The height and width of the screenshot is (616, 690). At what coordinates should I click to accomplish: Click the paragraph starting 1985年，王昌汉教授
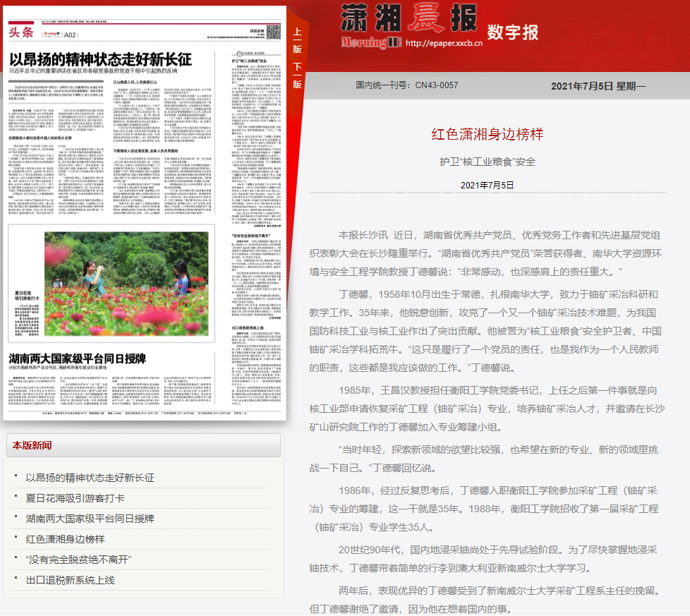coord(487,409)
